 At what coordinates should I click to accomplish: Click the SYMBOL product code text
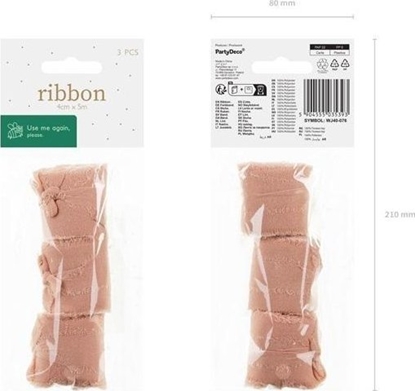coord(325,121)
